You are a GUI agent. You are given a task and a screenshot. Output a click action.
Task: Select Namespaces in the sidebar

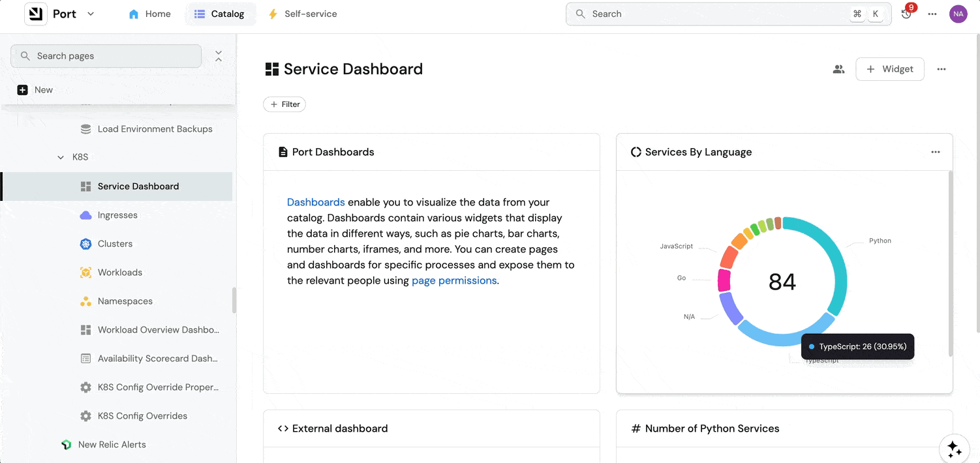(x=125, y=301)
